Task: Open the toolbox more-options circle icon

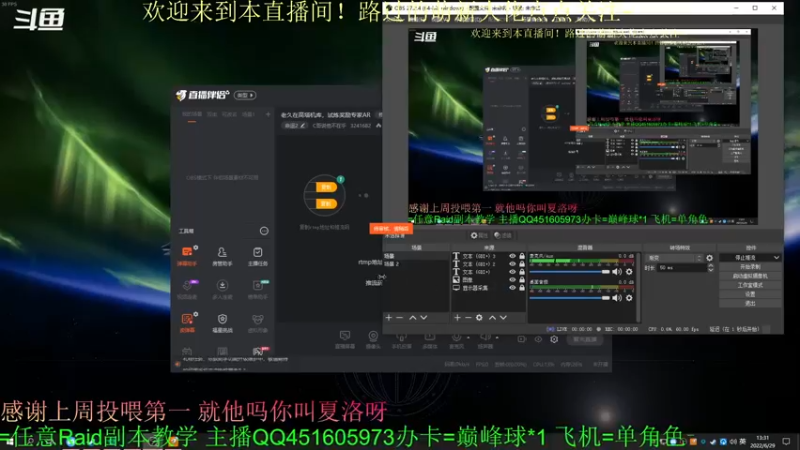Action: 264,231
